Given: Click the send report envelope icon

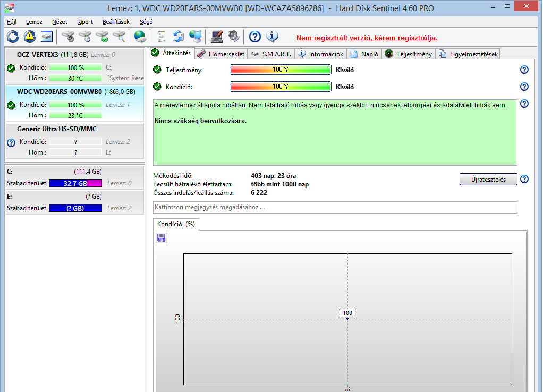Looking at the screenshot, I should tap(179, 36).
